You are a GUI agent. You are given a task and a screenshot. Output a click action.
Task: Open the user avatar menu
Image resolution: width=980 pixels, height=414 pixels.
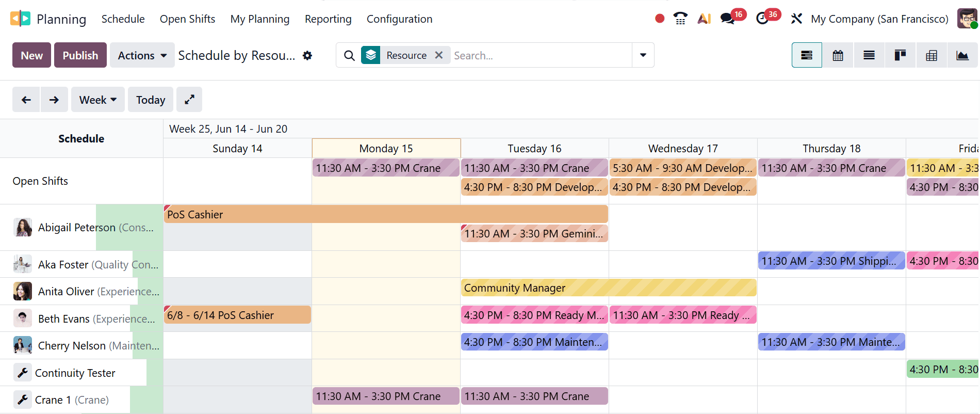click(967, 19)
